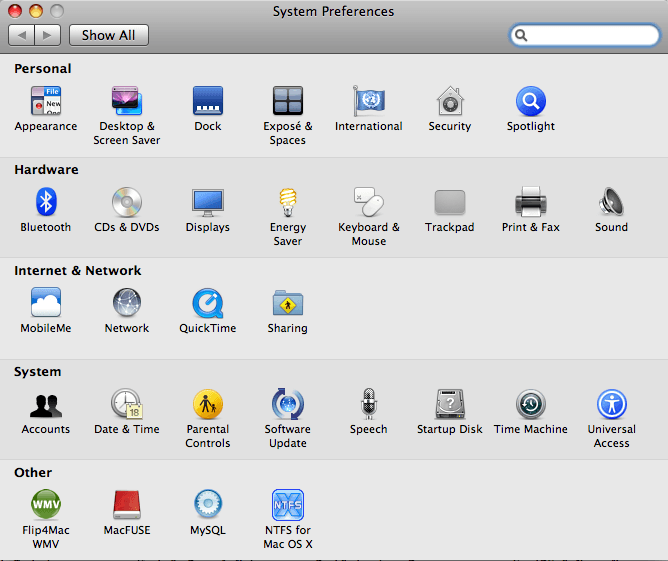668x561 pixels.
Task: Open the Dock preferences
Action: click(x=207, y=101)
